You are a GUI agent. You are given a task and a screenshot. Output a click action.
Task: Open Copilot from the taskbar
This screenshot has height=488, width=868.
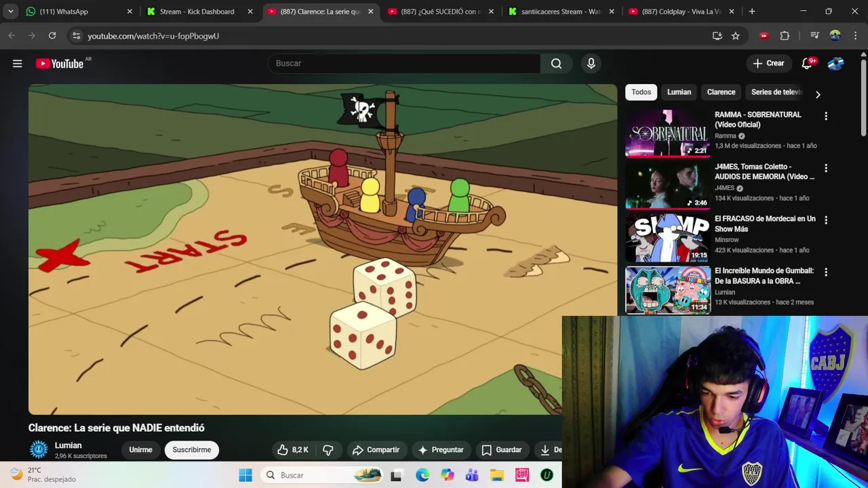447,475
